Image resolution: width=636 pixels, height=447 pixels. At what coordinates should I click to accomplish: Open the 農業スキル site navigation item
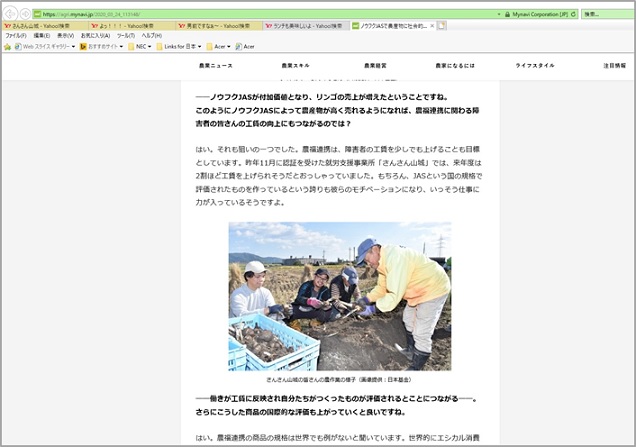coord(295,66)
